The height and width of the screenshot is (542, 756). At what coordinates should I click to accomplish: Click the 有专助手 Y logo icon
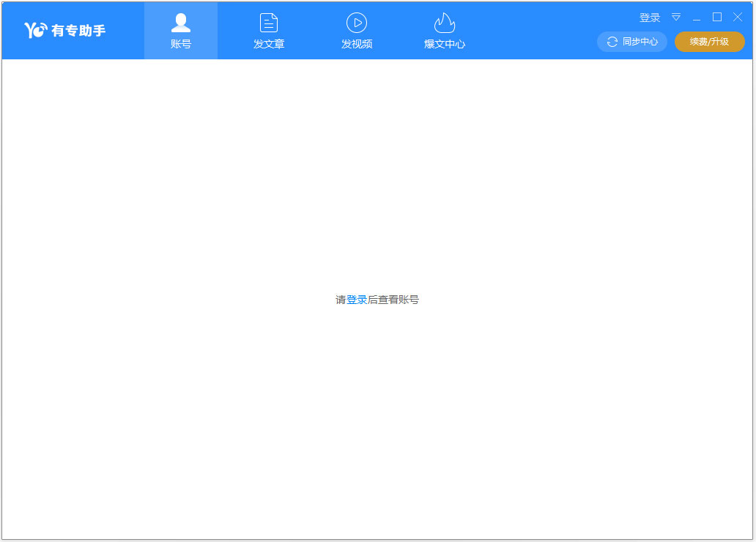[x=36, y=30]
